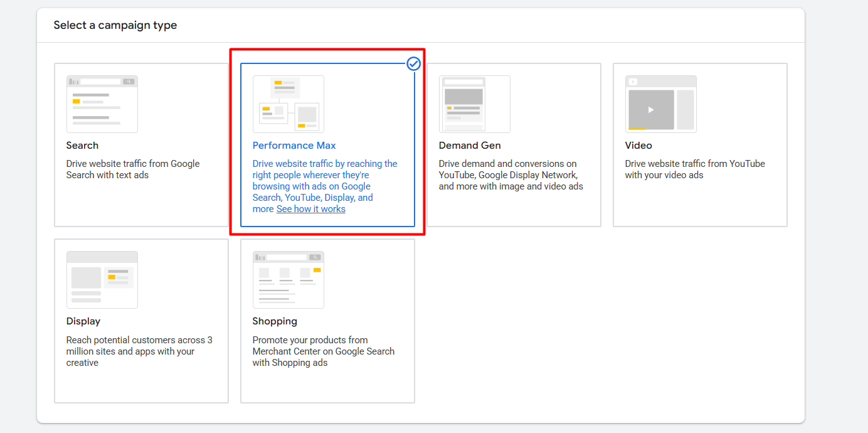Click the Video campaign play thumbnail icon
Screen dimensions: 868x433
(x=651, y=110)
